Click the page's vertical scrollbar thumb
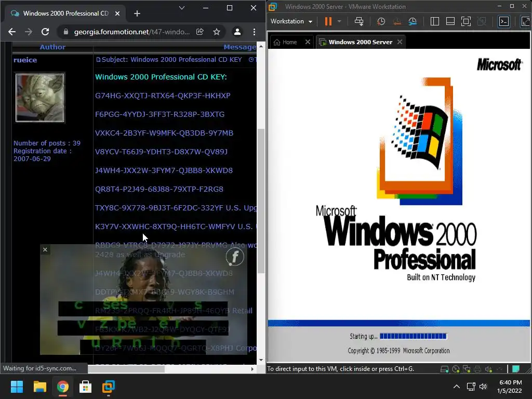Screen dimensions: 532x399 tap(261, 201)
